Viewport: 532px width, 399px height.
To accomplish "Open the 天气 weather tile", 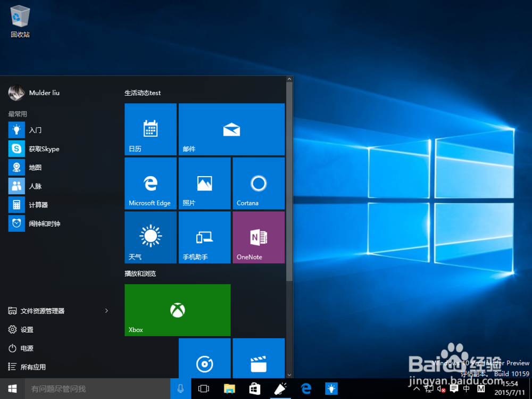I will pos(151,237).
